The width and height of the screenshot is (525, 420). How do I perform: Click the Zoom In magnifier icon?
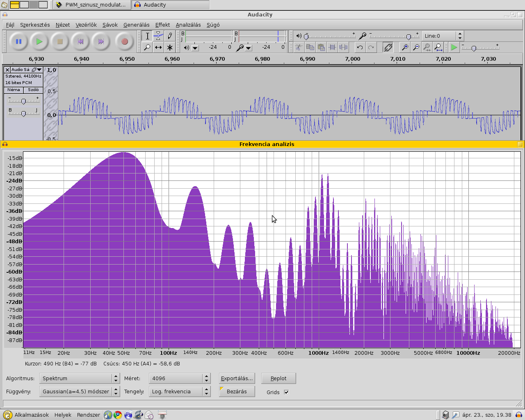click(404, 48)
